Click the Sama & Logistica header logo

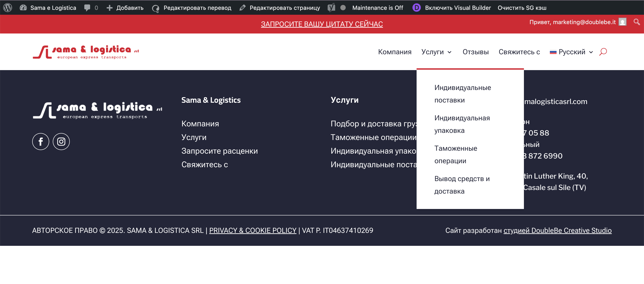click(x=86, y=52)
